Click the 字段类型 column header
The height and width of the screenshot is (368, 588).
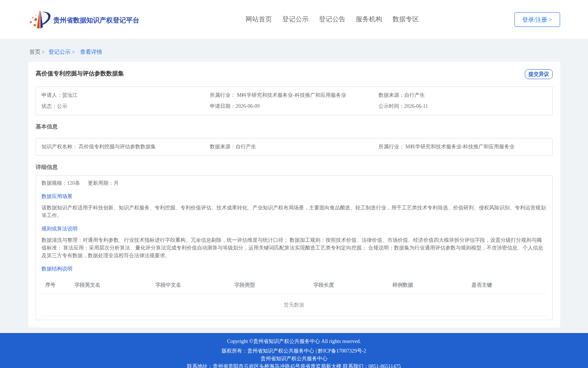(x=245, y=285)
